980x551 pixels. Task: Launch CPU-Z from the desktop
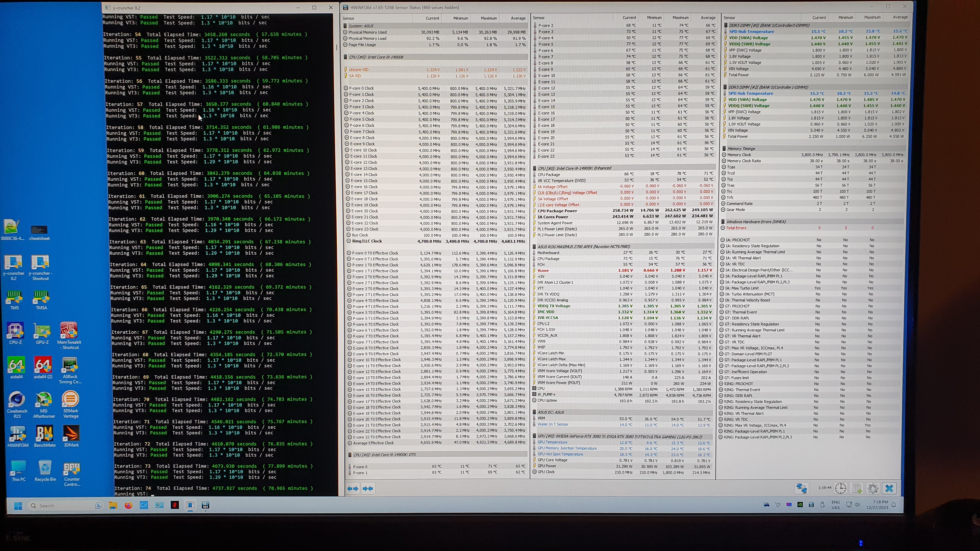click(x=16, y=334)
